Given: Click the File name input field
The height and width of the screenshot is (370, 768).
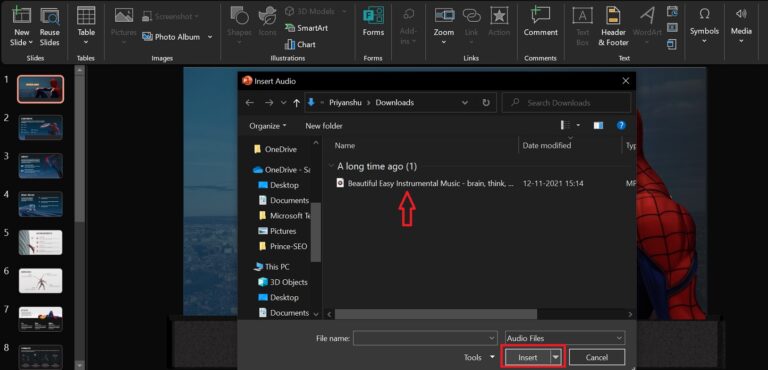Looking at the screenshot, I should [x=425, y=338].
